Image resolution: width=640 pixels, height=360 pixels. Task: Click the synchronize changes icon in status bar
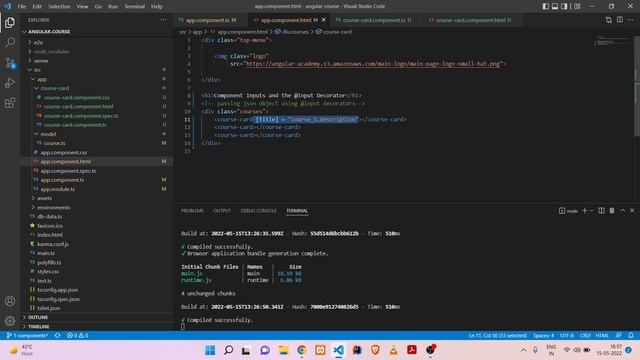tap(58, 336)
